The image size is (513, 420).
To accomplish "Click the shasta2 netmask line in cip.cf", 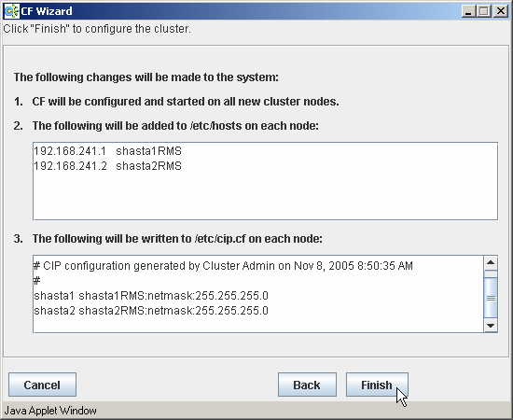I will 151,311.
